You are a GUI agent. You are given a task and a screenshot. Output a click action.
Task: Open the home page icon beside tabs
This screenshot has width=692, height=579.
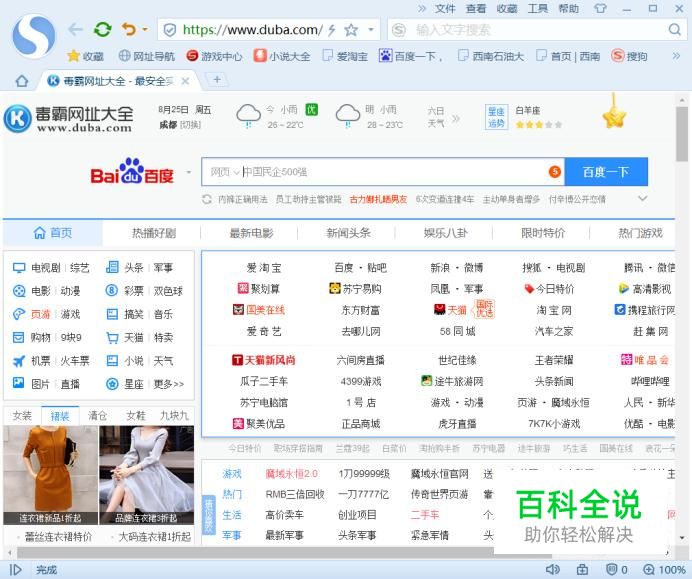(x=21, y=80)
